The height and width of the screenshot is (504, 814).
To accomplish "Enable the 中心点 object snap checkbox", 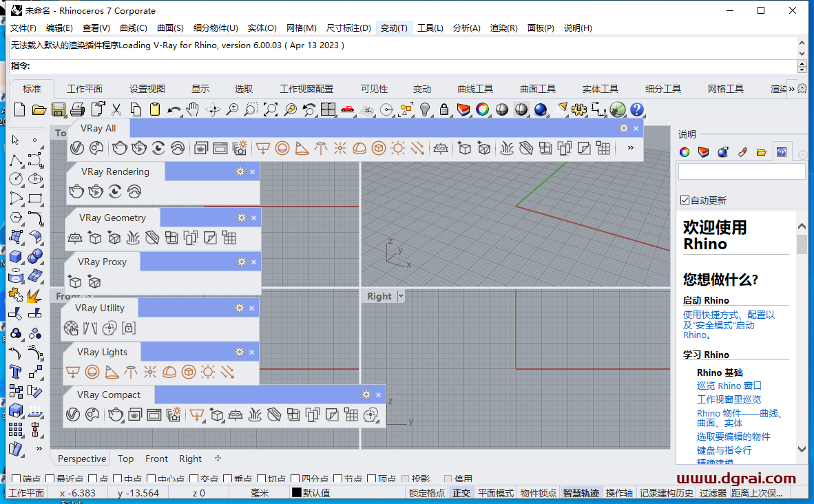I will 152,479.
